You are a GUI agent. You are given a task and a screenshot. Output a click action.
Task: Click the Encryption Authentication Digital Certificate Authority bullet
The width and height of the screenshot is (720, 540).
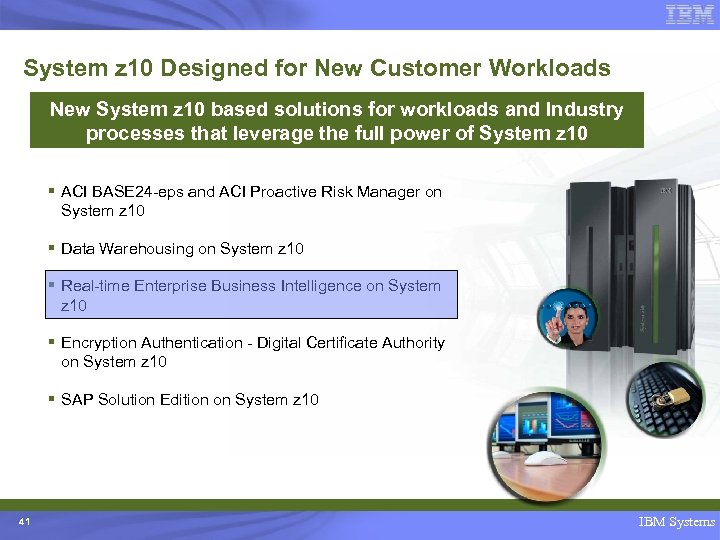(253, 352)
